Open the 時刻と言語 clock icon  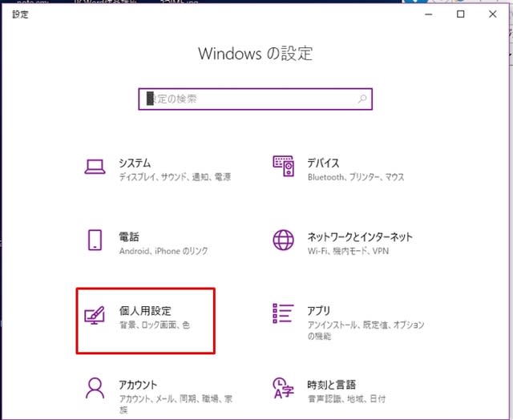coord(283,388)
